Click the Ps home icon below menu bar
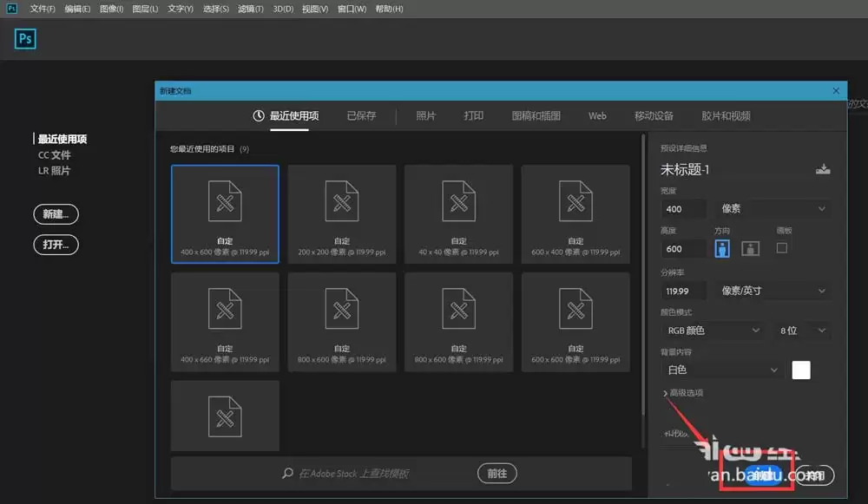Image resolution: width=868 pixels, height=504 pixels. tap(25, 39)
